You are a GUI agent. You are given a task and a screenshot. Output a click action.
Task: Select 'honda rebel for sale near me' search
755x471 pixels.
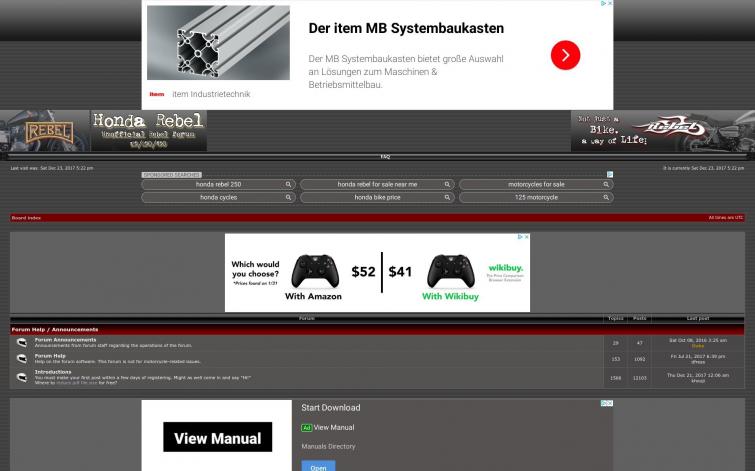377,184
